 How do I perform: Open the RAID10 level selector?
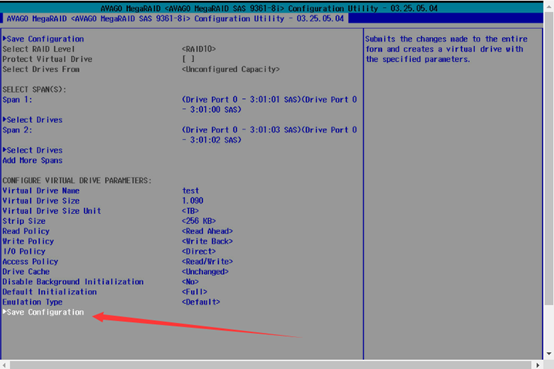pyautogui.click(x=199, y=49)
